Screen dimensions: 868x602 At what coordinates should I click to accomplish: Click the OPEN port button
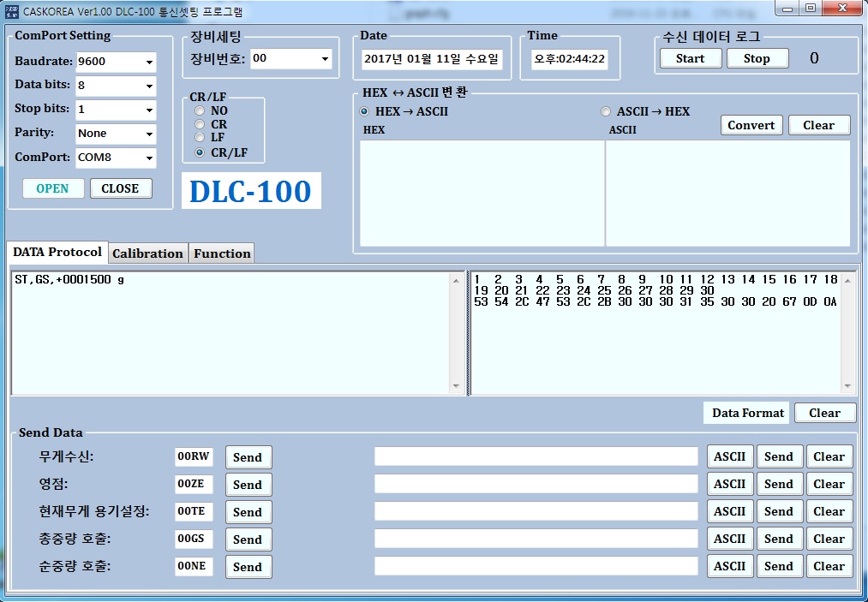[x=53, y=188]
